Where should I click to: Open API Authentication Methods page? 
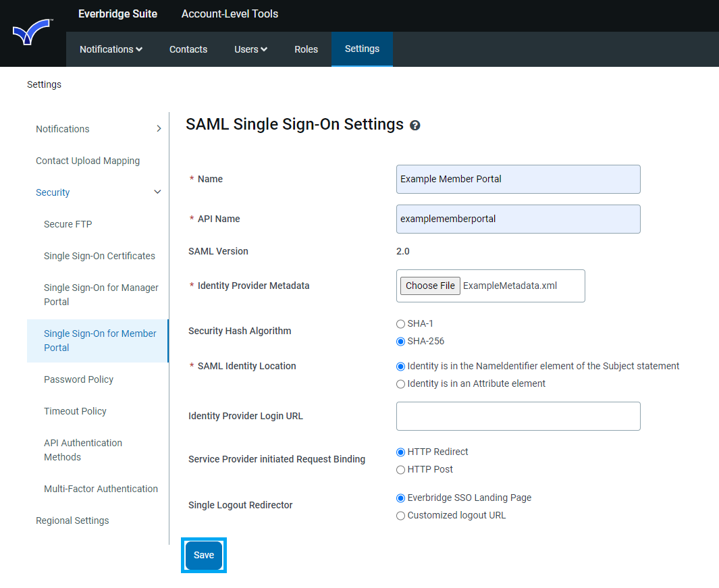83,450
